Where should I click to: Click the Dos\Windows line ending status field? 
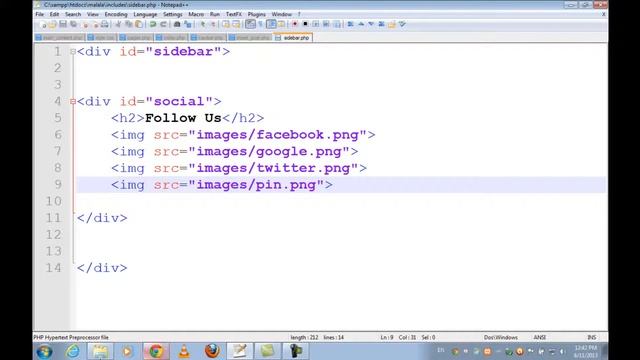(x=501, y=338)
